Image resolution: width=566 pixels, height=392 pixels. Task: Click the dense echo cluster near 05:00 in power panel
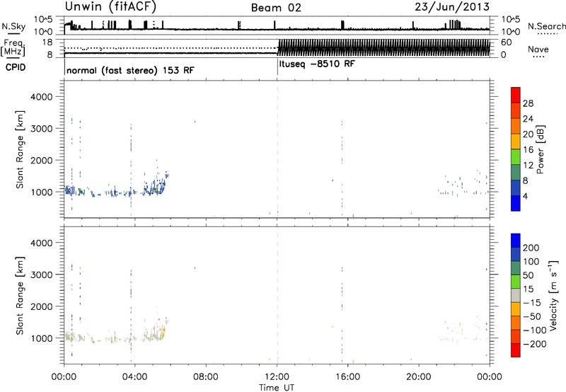point(155,186)
